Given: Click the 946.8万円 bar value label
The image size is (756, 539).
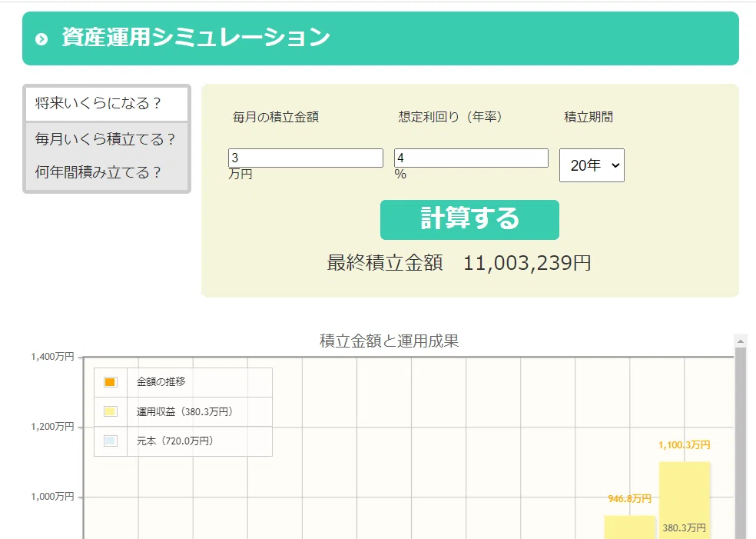Looking at the screenshot, I should (x=630, y=498).
